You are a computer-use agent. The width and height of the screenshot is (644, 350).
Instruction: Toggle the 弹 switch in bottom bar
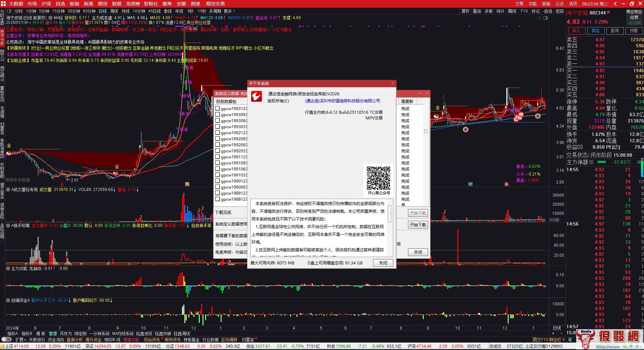(7, 339)
